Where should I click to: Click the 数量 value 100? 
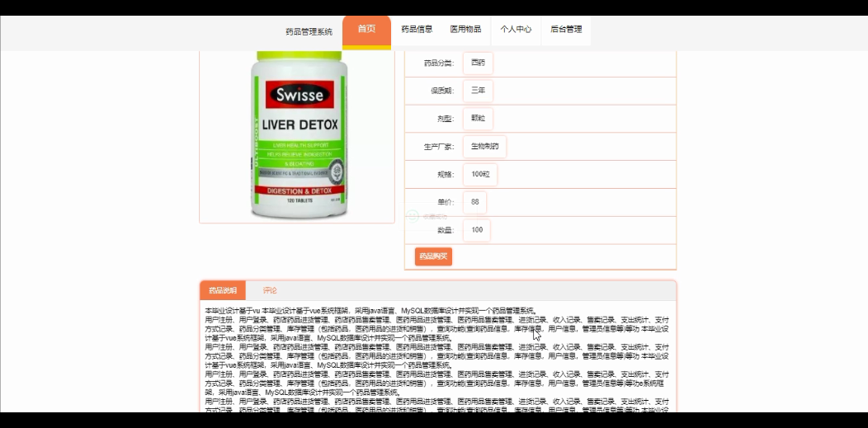point(477,230)
